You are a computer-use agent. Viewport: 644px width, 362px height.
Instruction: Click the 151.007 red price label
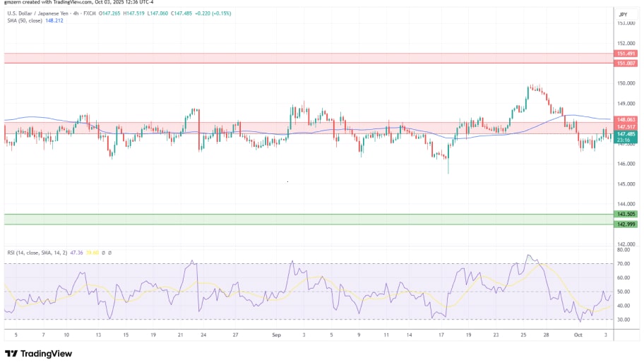click(624, 63)
